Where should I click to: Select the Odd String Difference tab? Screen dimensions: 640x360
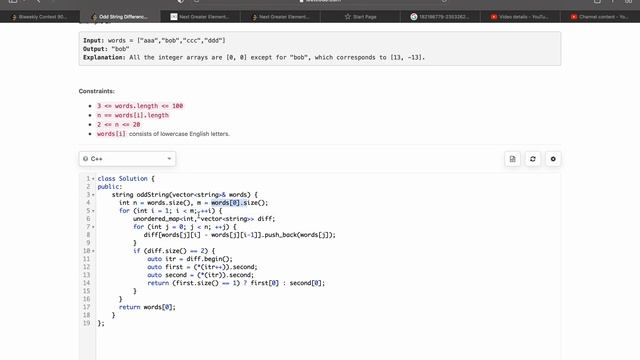point(120,17)
